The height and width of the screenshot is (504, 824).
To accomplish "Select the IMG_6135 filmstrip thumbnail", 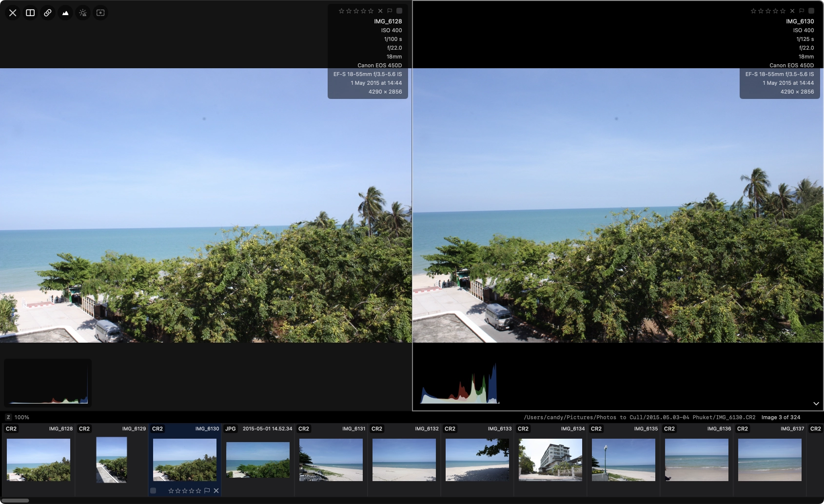I will [624, 460].
